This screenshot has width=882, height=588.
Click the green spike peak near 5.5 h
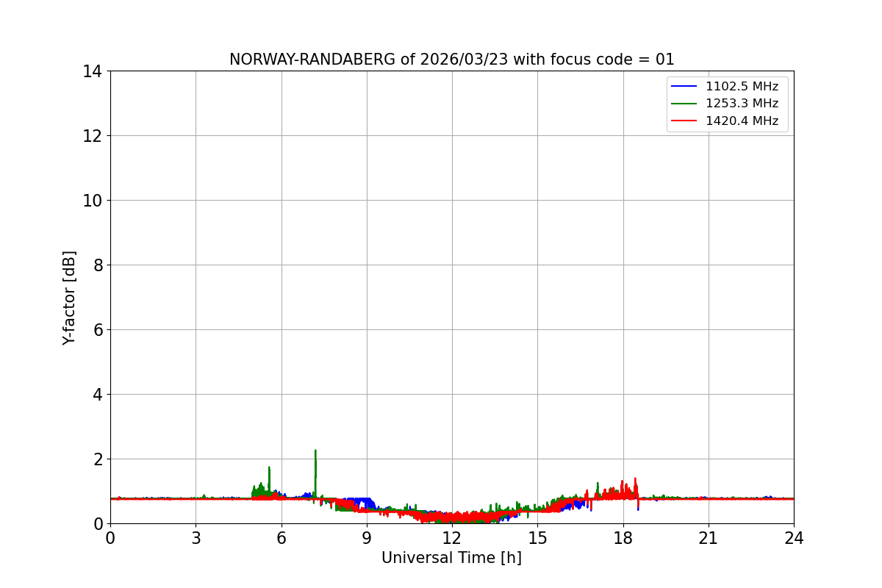pyautogui.click(x=269, y=467)
